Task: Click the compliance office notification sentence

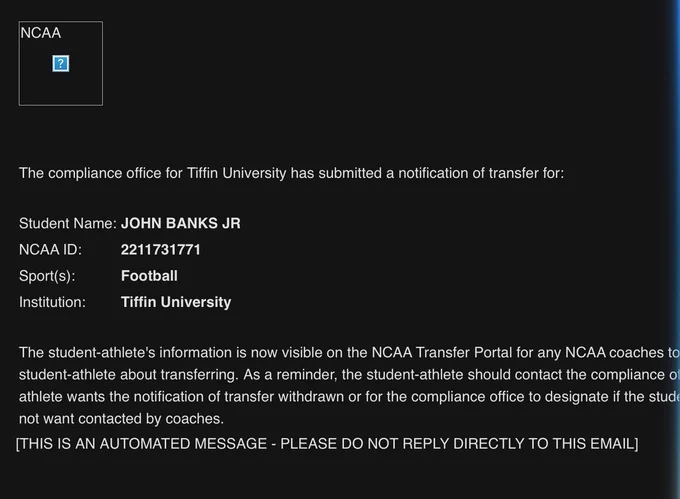Action: 291,173
